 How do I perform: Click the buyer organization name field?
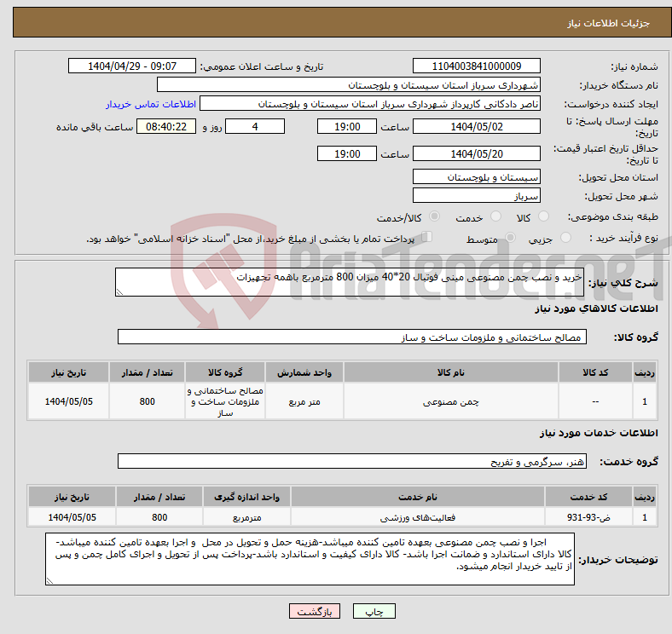349,85
